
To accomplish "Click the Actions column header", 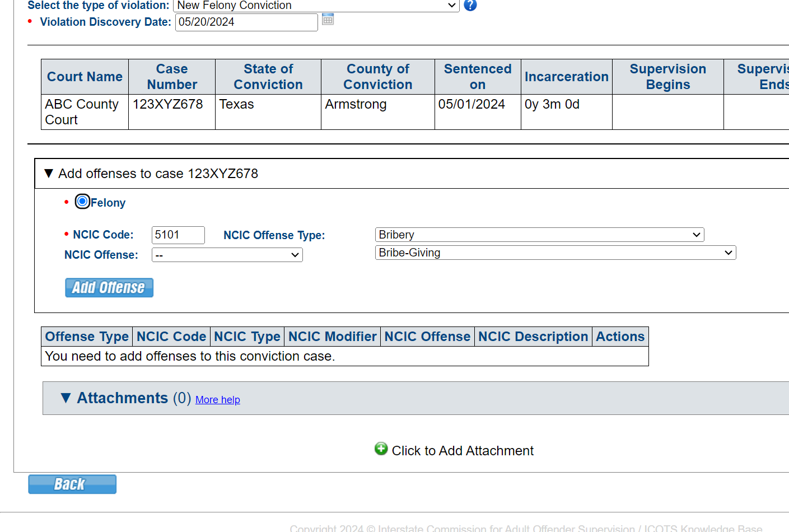I will pyautogui.click(x=620, y=337).
